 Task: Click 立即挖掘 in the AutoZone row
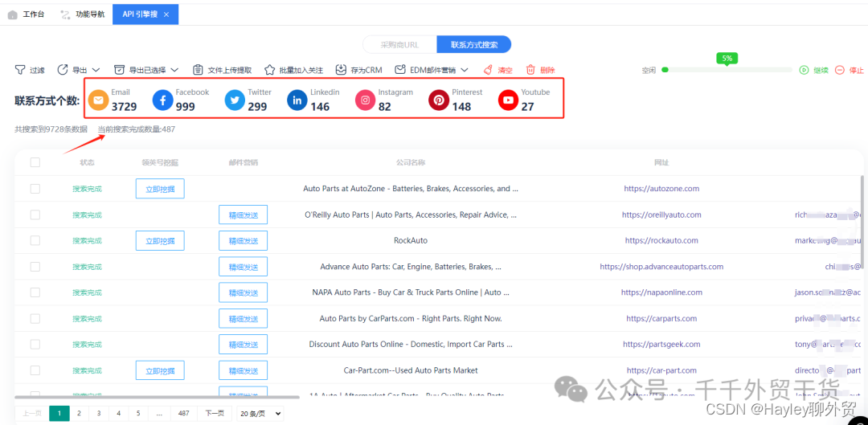[160, 189]
